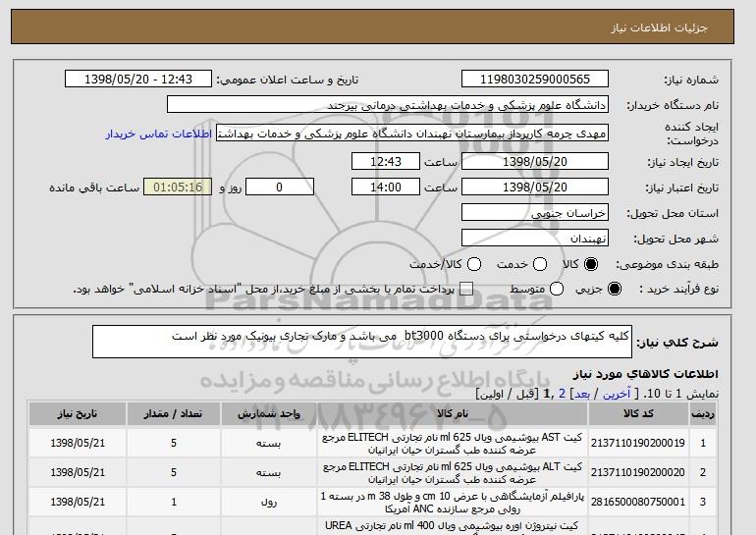Click the delivery province field خراسان جنوبی
Viewport: 756px width, 535px height.
click(535, 213)
